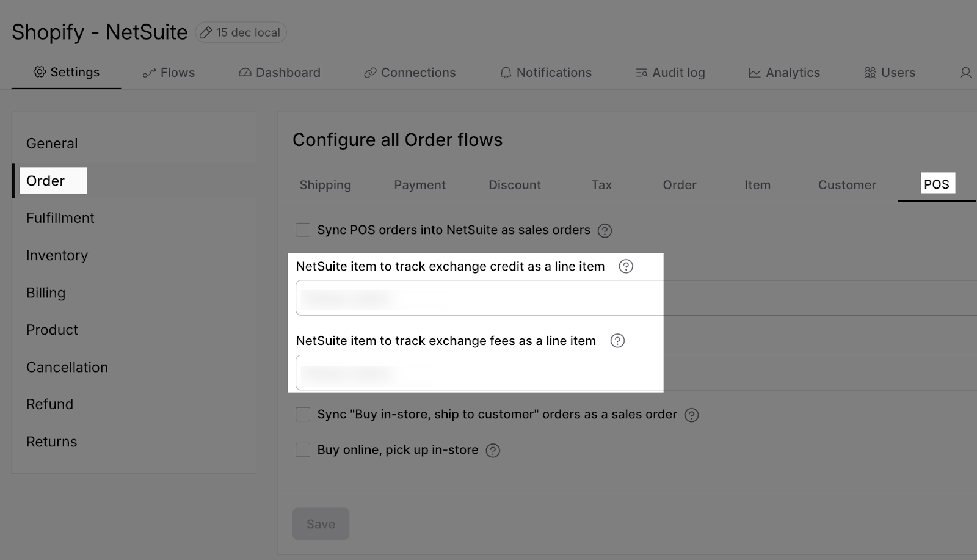Click the Shopify - NetSuite title
The width and height of the screenshot is (977, 560).
coord(100,32)
